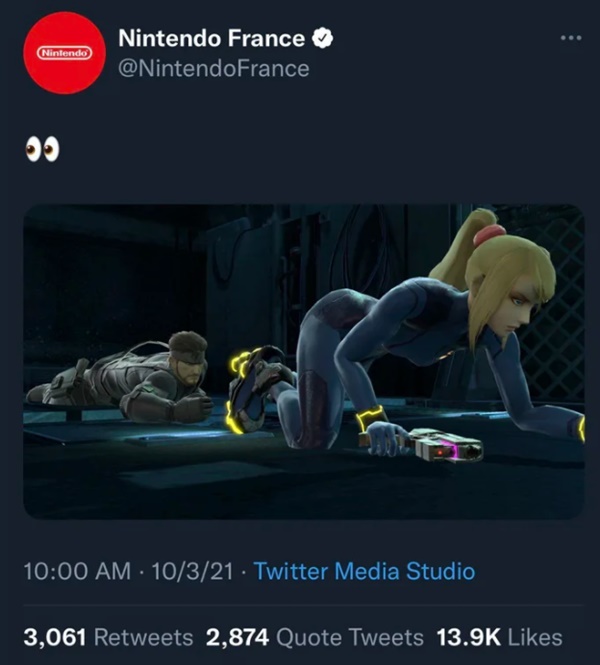600x665 pixels.
Task: Open the @NintendoFrance handle link
Action: [x=213, y=68]
